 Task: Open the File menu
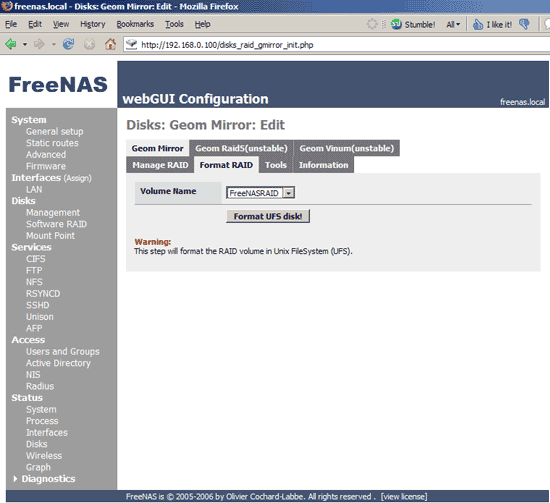click(11, 24)
